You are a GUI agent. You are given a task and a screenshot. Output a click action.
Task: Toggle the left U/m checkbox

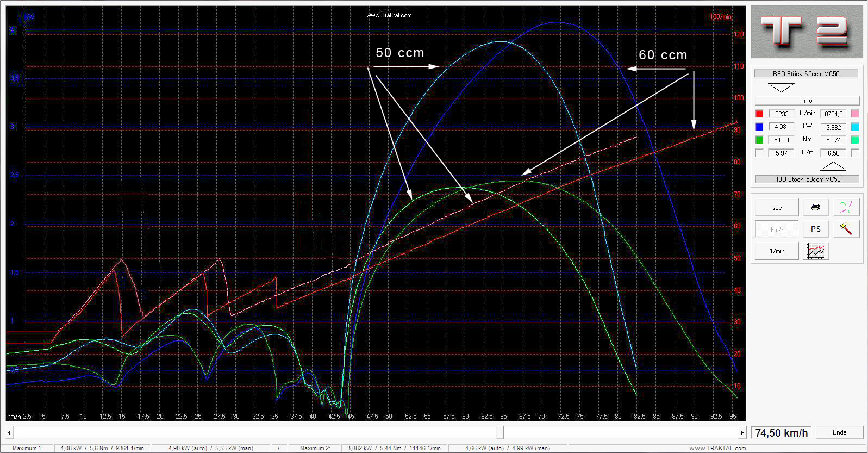pos(759,153)
